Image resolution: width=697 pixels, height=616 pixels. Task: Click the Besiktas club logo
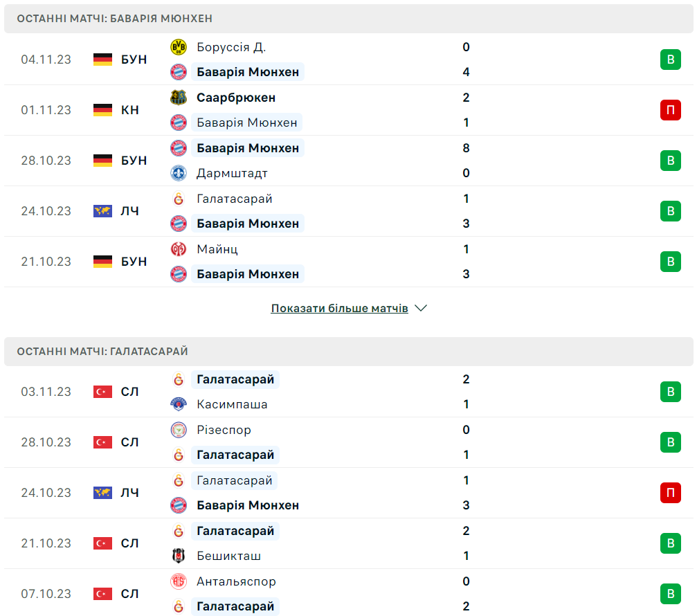tap(179, 556)
